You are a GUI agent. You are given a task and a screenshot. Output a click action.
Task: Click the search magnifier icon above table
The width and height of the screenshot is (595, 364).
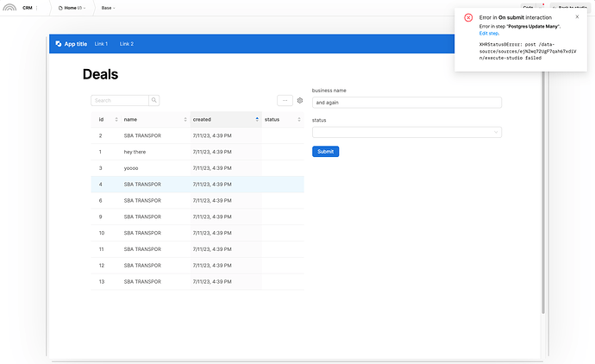click(x=154, y=101)
